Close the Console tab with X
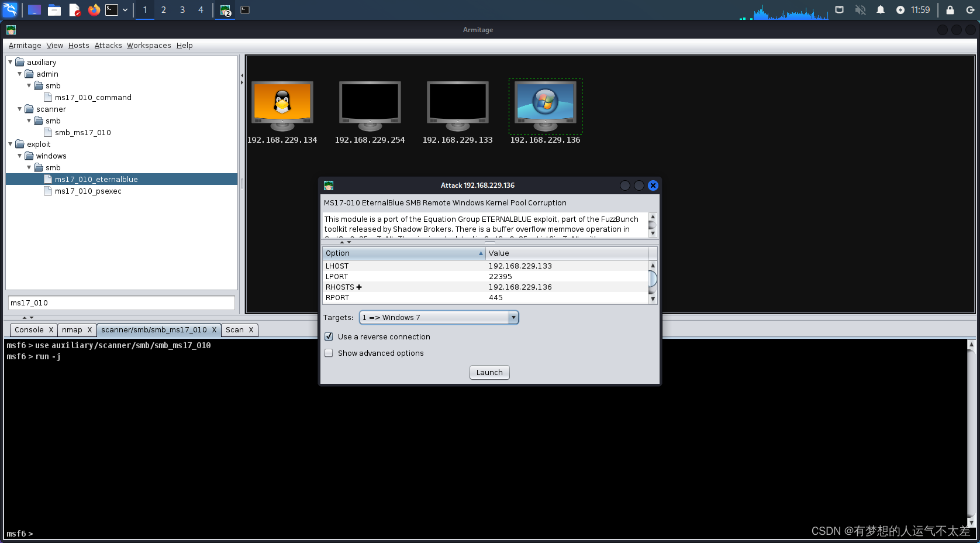The height and width of the screenshot is (543, 980). 51,330
